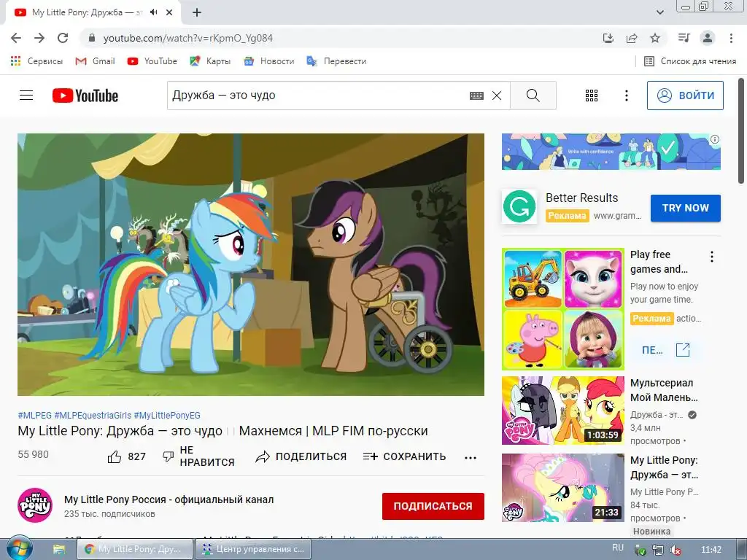Open more actions ellipsis under the video
Screen dimensions: 747x560
click(471, 458)
